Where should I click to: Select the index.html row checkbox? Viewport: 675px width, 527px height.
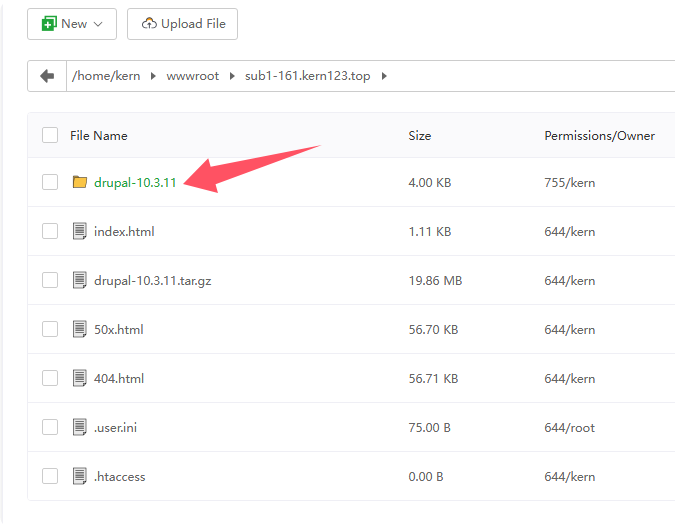(50, 231)
